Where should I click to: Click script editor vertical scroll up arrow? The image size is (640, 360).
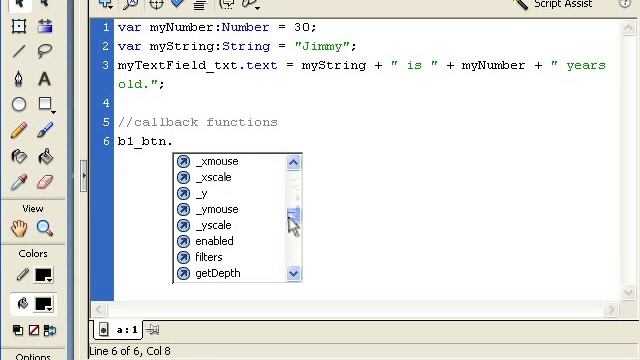628,28
